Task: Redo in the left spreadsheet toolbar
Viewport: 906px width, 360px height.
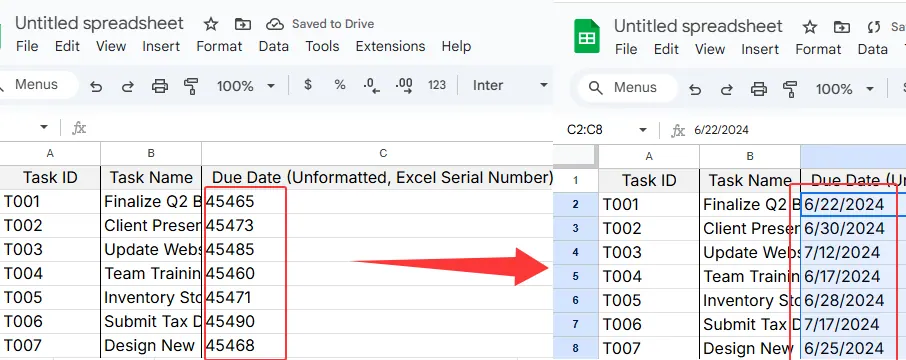Action: click(x=128, y=86)
